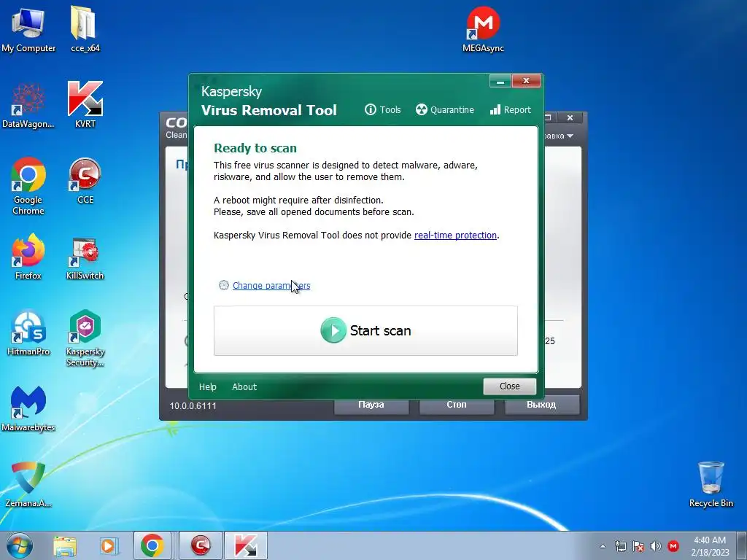Viewport: 747px width, 560px height.
Task: Click Выход in the Comodo window
Action: (x=541, y=405)
